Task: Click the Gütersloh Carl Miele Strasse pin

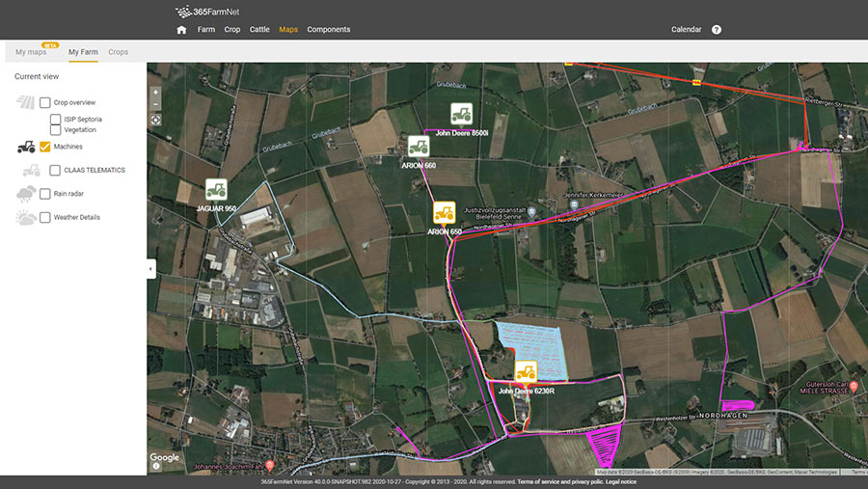Action: click(854, 386)
